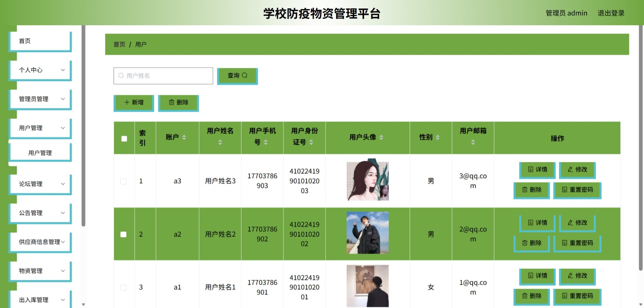Sort by 用户手机号 column arrows
Screen dimensions: 644x308
(x=266, y=142)
